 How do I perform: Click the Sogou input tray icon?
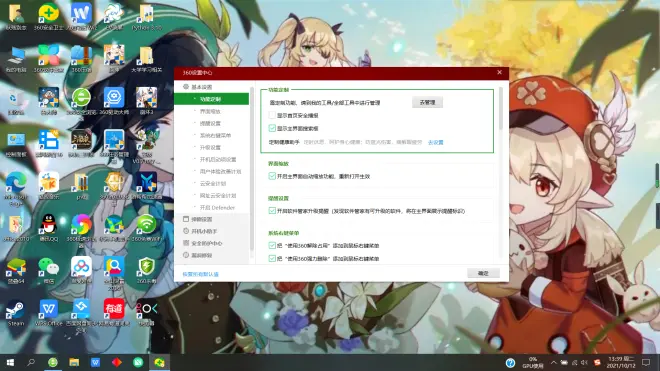(597, 363)
